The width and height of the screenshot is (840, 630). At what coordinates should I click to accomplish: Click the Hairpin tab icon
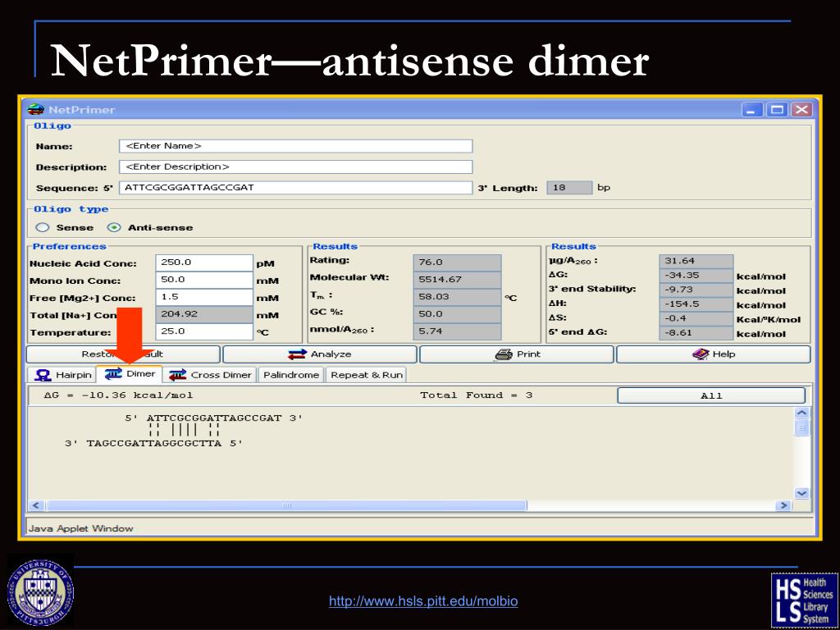click(43, 375)
